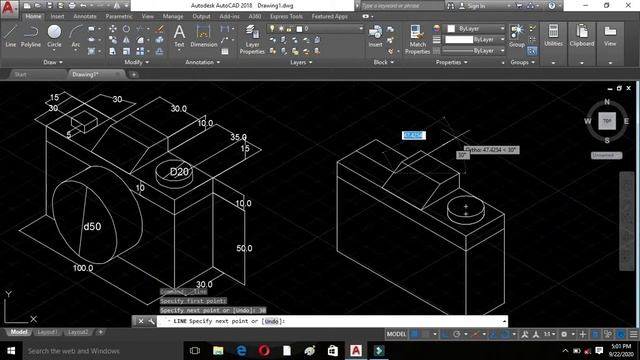The height and width of the screenshot is (360, 640).
Task: Open lineweight ByLayer dropdown
Action: coord(475,40)
